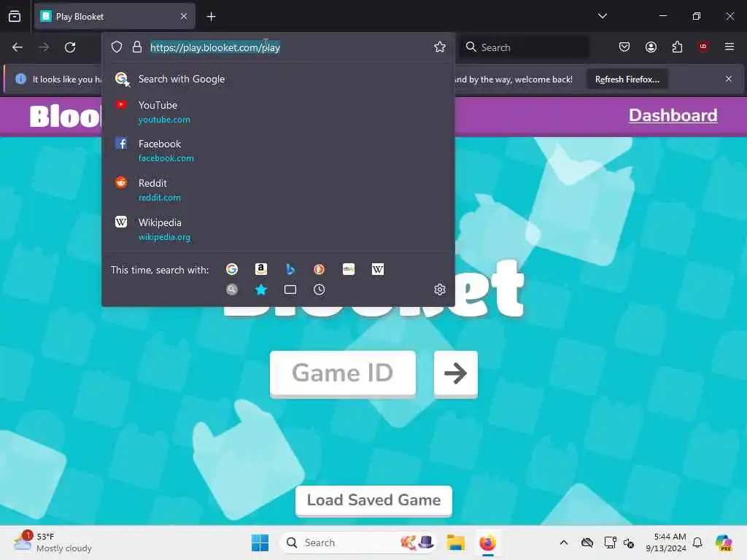Open File Explorer from the taskbar
Image resolution: width=747 pixels, height=560 pixels.
(455, 542)
